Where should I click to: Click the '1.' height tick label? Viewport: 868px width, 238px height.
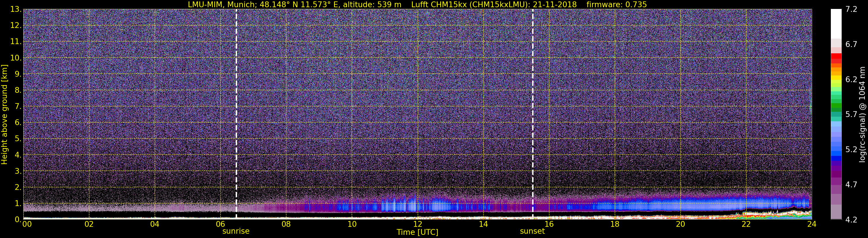point(18,204)
